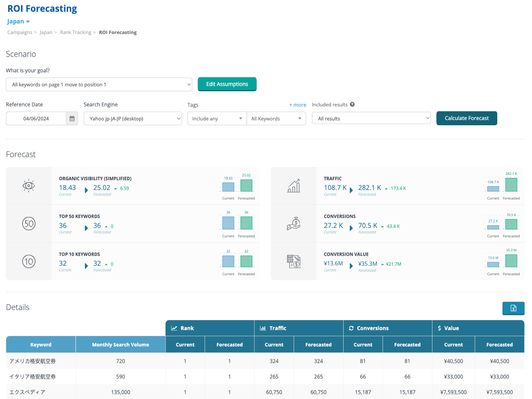Go to Japan breadcrumb link
This screenshot has height=399, width=532.
coord(46,33)
